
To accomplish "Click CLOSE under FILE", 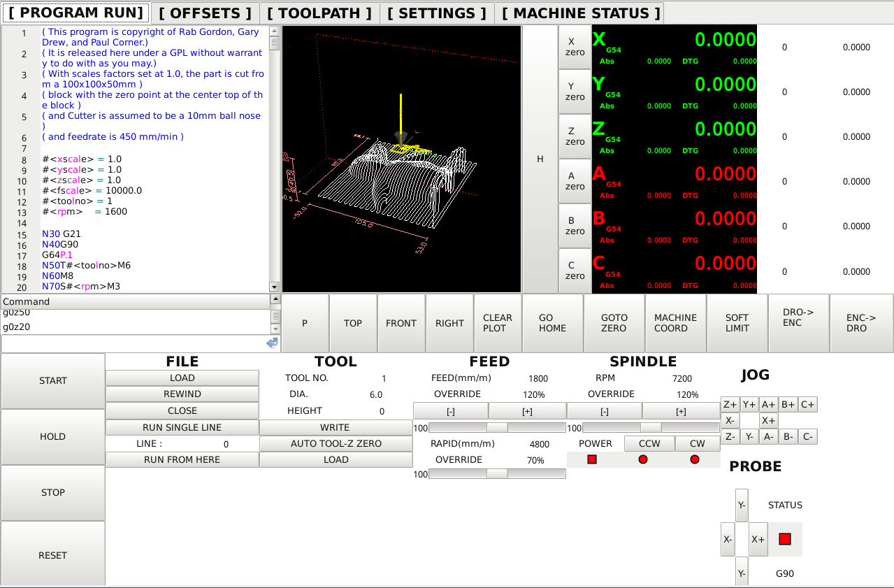I will tap(182, 411).
